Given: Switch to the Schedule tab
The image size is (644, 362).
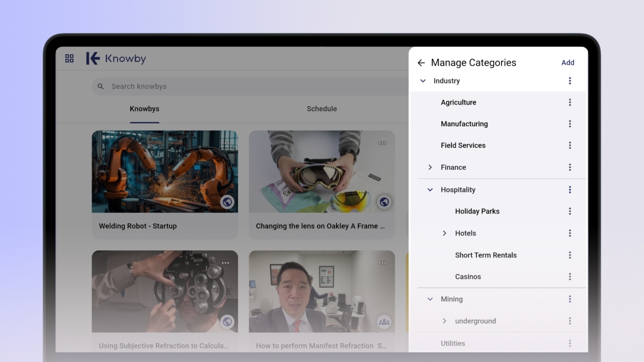Looking at the screenshot, I should [x=321, y=109].
